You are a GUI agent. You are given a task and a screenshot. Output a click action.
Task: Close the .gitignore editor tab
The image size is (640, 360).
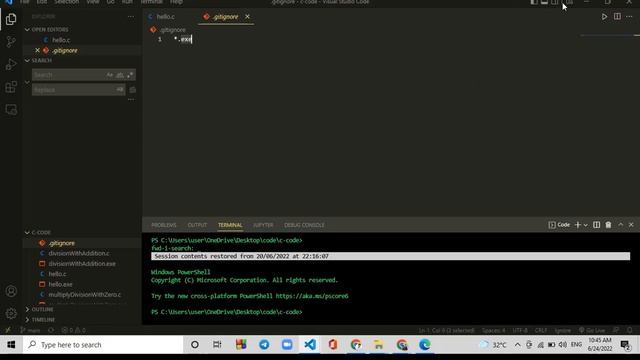tap(247, 17)
